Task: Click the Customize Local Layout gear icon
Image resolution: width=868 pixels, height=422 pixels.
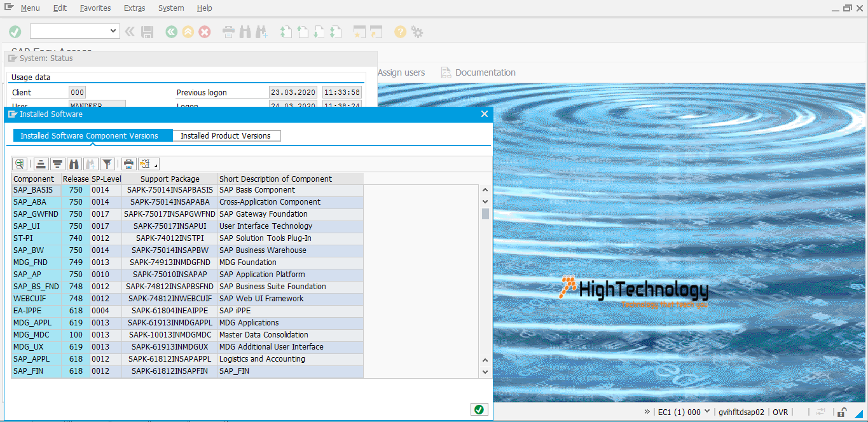Action: coord(417,32)
